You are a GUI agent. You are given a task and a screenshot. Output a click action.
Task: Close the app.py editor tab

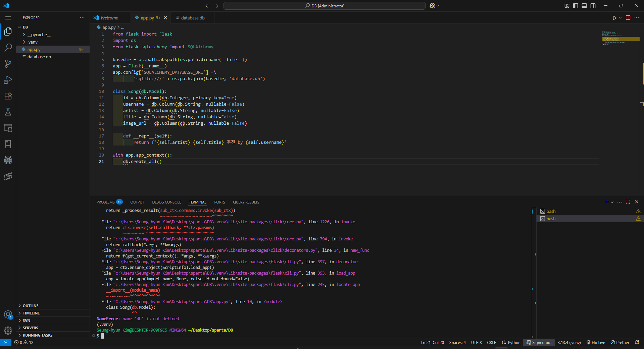(165, 18)
